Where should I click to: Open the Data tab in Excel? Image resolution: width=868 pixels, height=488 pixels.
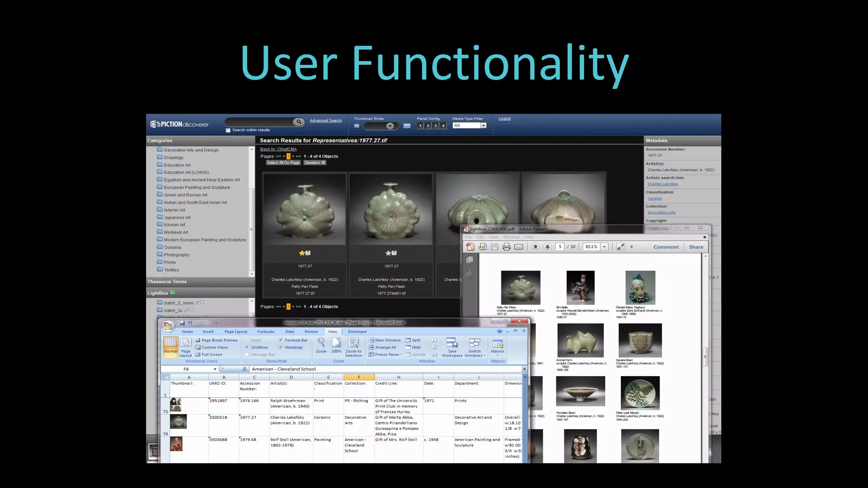[x=289, y=332]
